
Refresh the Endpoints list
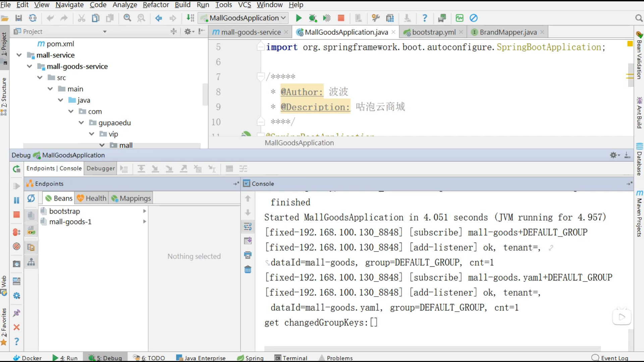pos(31,198)
